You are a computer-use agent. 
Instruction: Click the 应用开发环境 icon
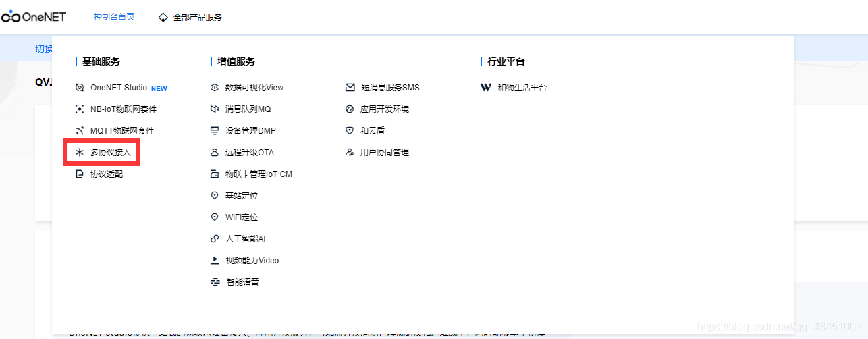tap(350, 109)
